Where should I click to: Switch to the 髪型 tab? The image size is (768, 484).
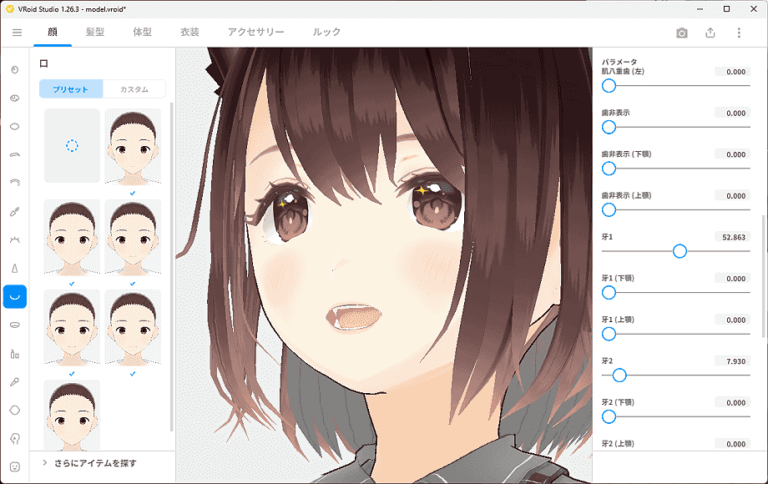coord(95,32)
